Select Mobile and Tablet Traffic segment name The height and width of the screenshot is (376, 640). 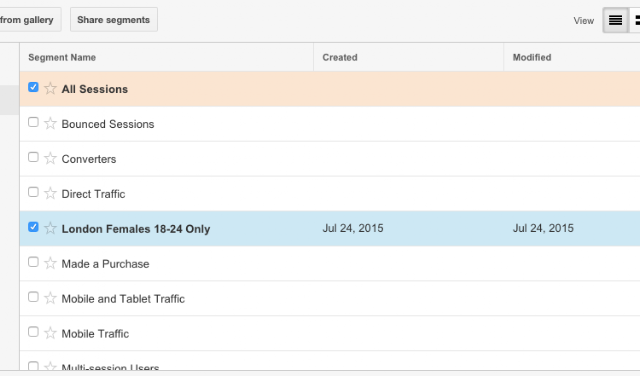[x=123, y=299]
